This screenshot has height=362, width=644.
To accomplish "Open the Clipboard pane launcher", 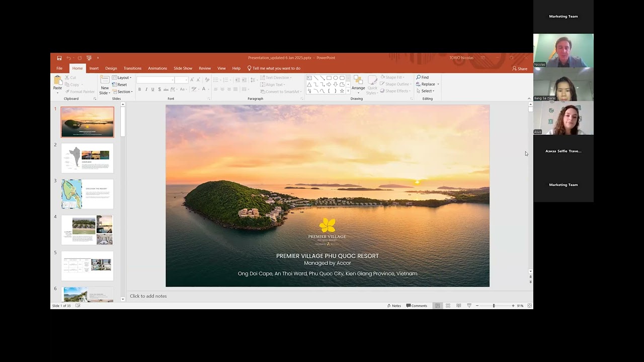I will click(95, 99).
